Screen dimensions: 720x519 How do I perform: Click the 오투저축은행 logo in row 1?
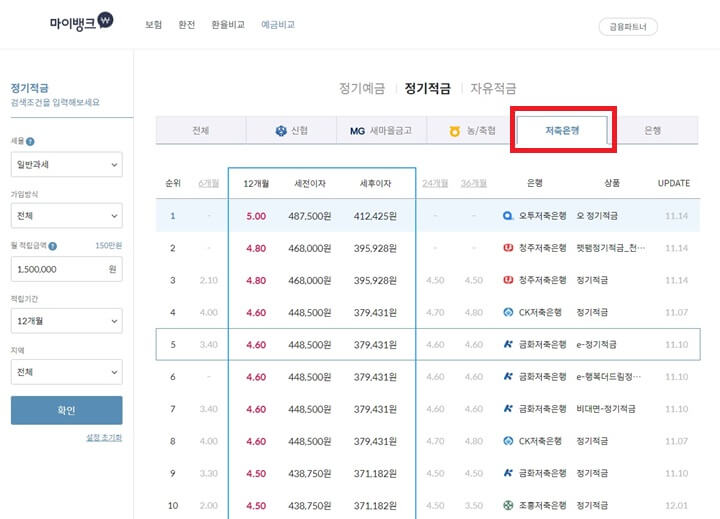(508, 215)
